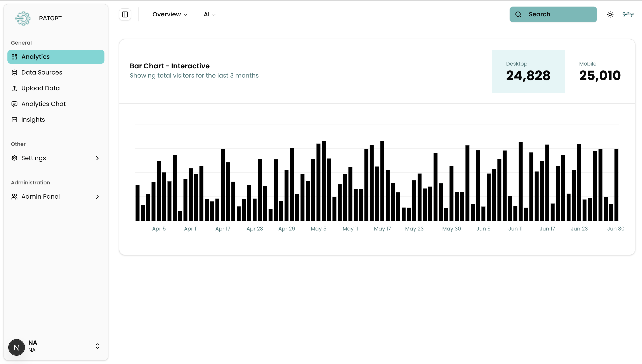Click the Jun 11 axis label
Image resolution: width=642 pixels, height=364 pixels.
click(515, 229)
